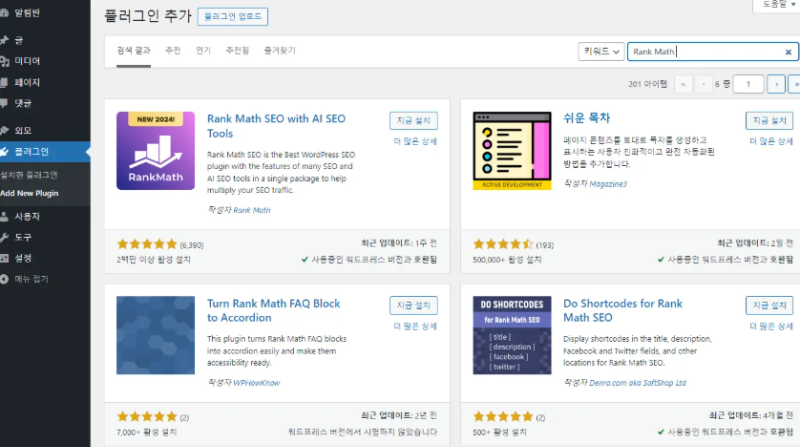Screen dimensions: 800x447
Task: Install Rank Math SEO with 지금 설치
Action: pos(413,120)
